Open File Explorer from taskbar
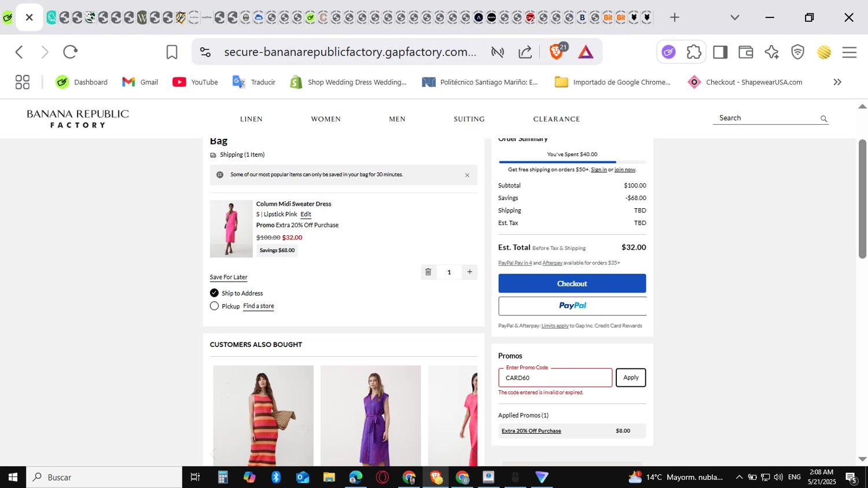Viewport: 868px width, 488px height. (329, 477)
